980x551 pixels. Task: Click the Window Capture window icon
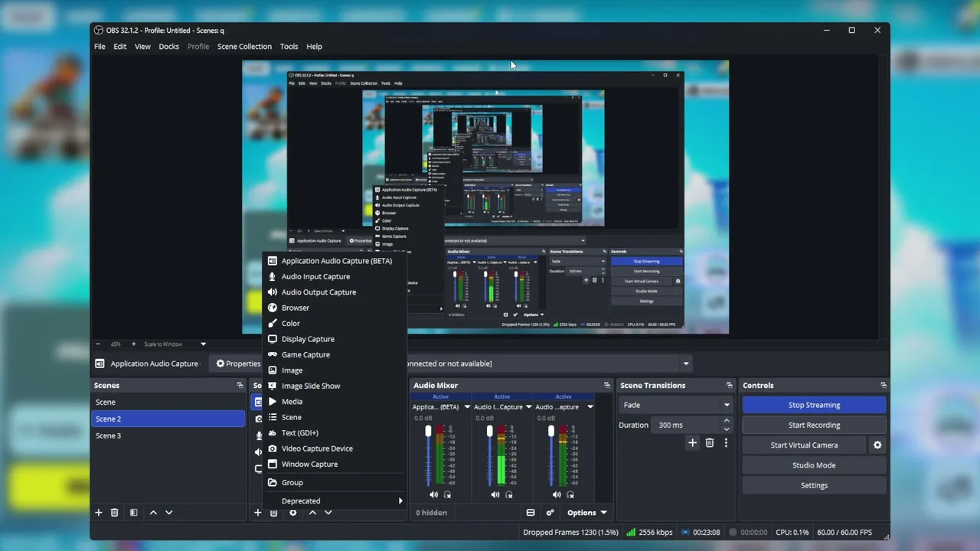pos(272,465)
